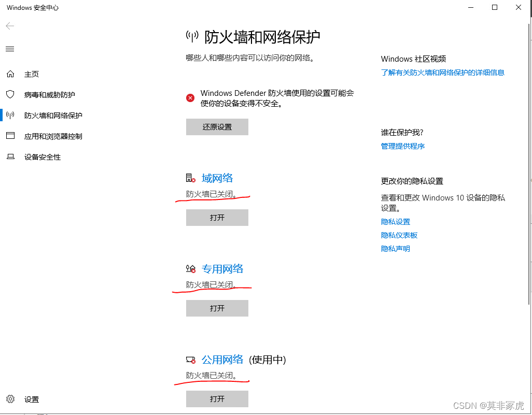
Task: Click the 管理提供程序 link
Action: point(403,146)
